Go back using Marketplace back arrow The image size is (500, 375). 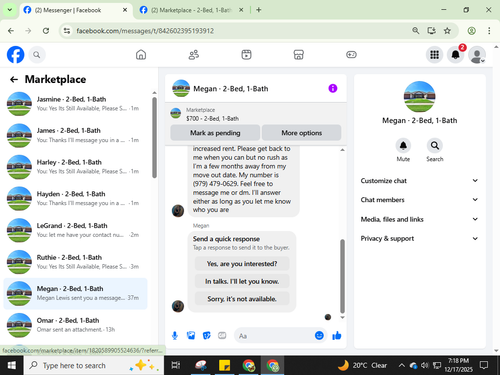(14, 79)
